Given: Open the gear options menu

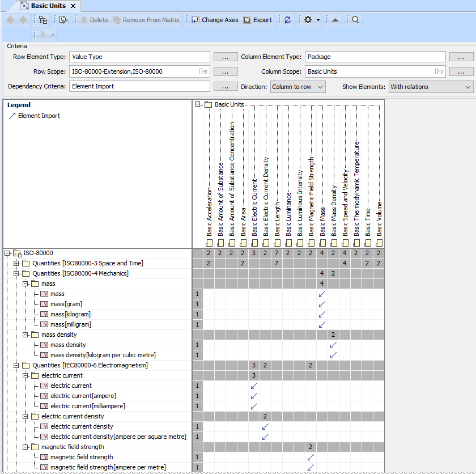Looking at the screenshot, I should click(x=308, y=20).
